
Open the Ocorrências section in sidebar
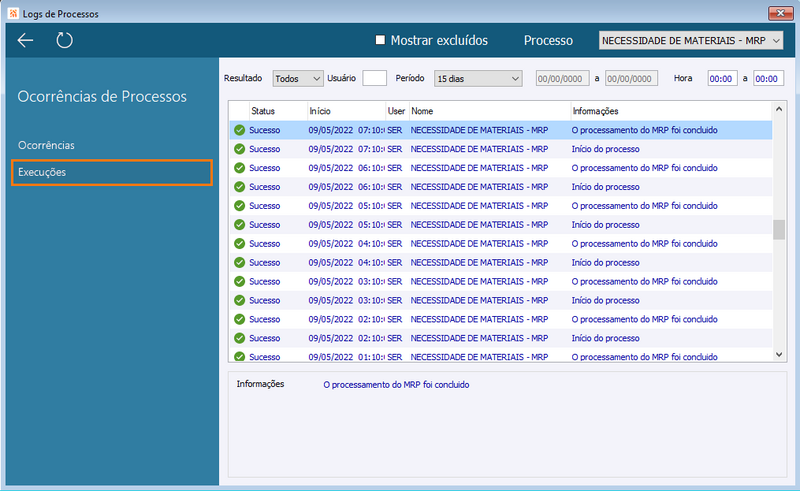[46, 145]
